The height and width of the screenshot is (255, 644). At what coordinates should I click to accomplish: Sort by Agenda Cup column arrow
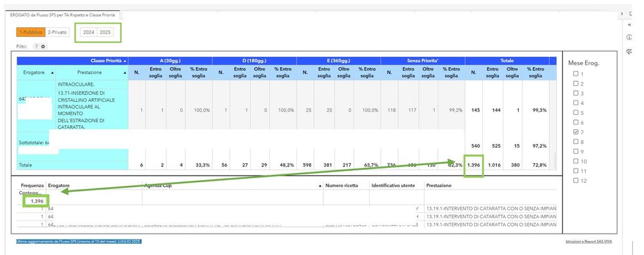(320, 186)
